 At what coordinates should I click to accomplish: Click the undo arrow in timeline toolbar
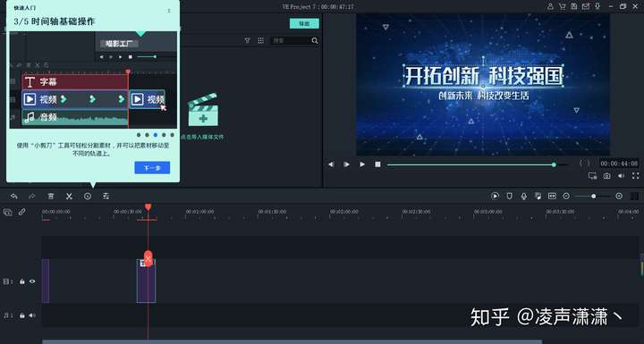click(x=14, y=197)
